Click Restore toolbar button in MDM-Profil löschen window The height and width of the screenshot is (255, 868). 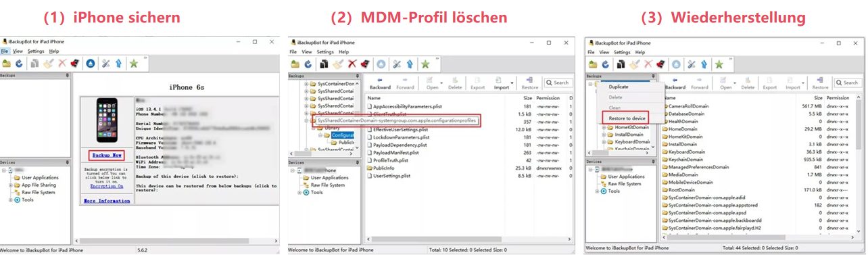[x=529, y=83]
